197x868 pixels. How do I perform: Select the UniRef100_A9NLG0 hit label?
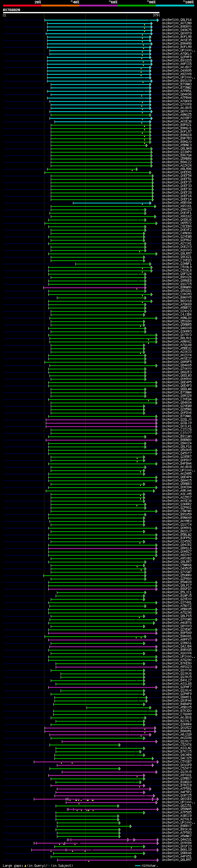[177, 318]
